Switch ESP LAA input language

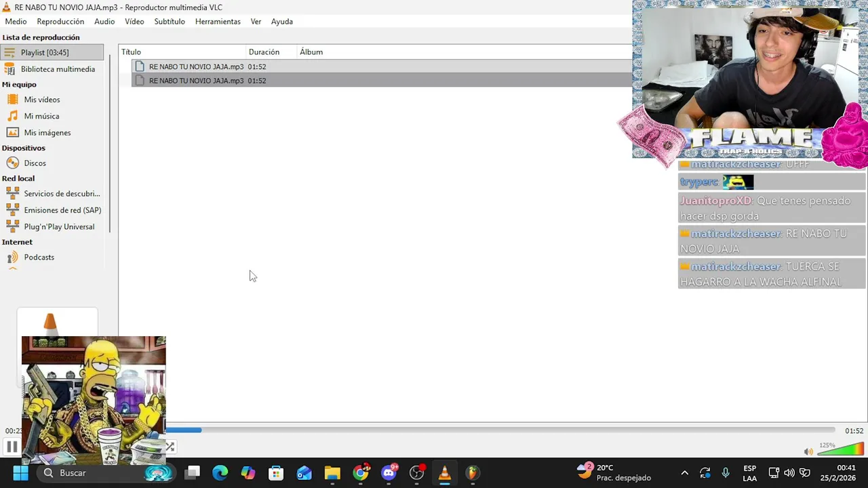(x=749, y=473)
